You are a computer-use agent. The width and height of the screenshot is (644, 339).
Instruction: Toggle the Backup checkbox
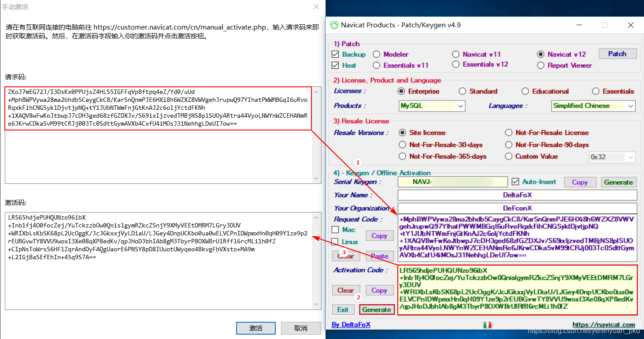[335, 54]
